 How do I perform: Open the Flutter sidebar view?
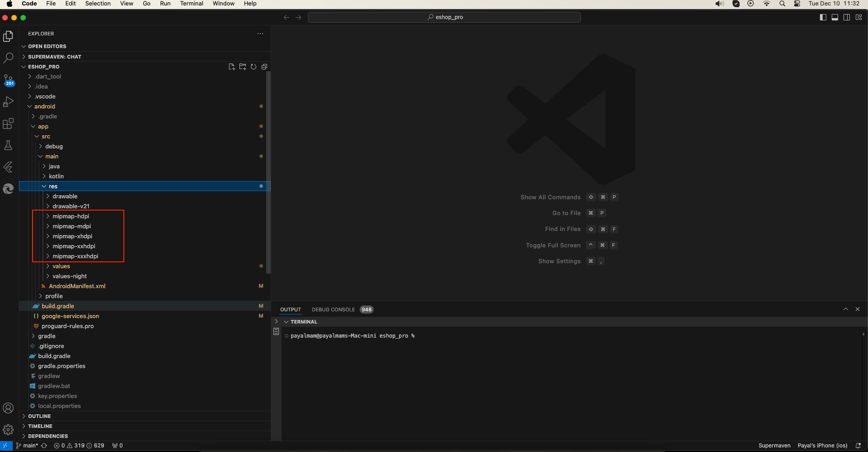click(8, 167)
